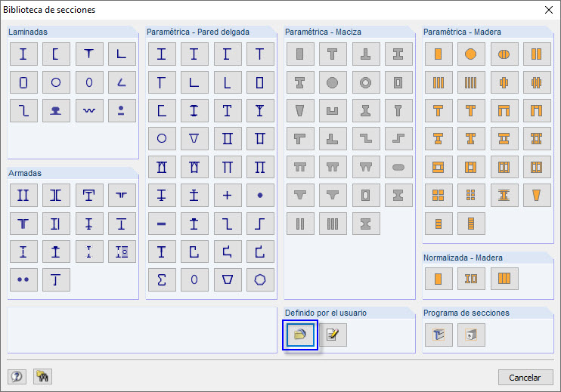Open first Programa de secciones icon
The image size is (561, 392).
[438, 334]
